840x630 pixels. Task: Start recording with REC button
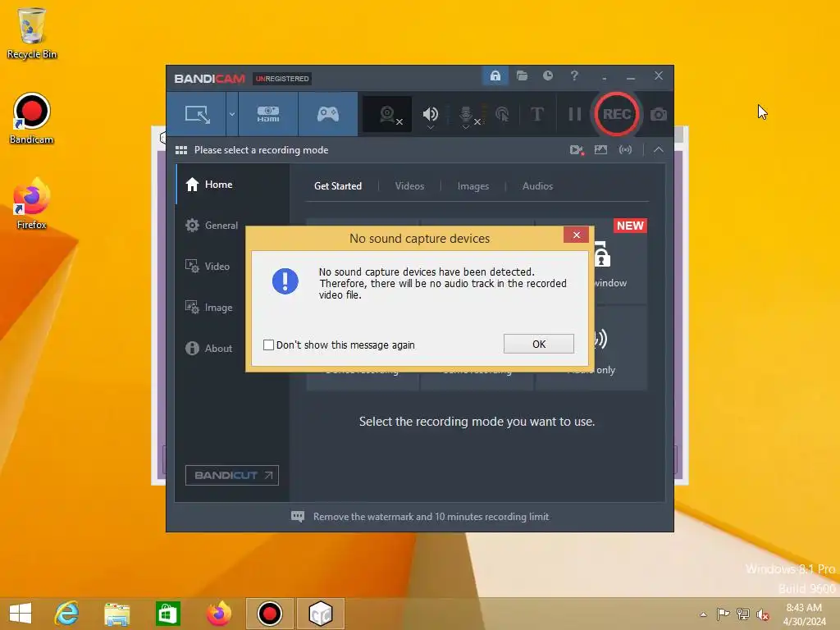click(617, 114)
